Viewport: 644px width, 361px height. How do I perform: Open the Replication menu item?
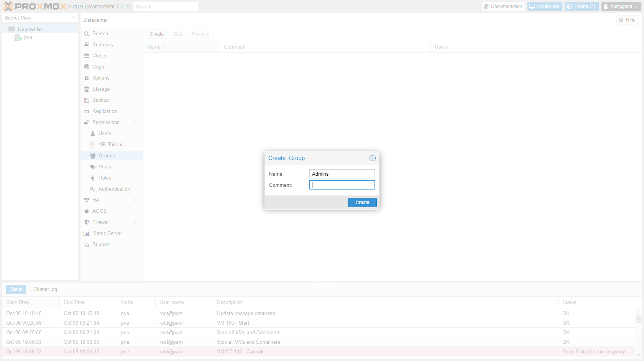click(x=112, y=111)
